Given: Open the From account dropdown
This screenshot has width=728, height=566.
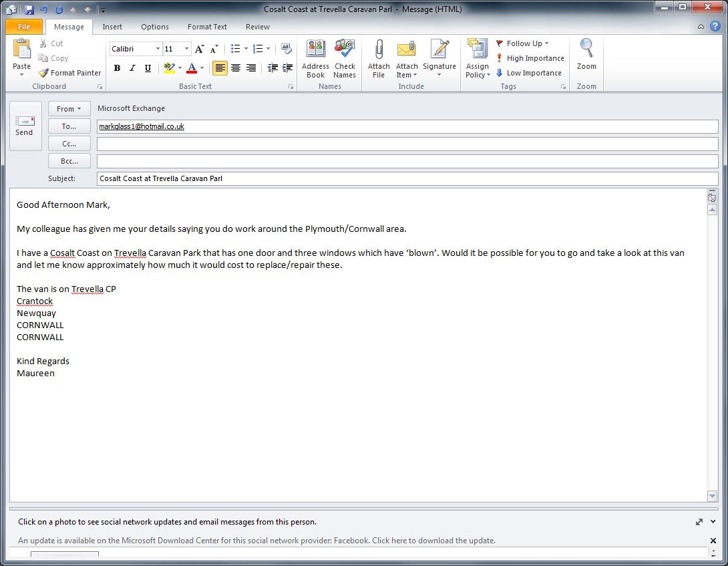Looking at the screenshot, I should [x=69, y=109].
